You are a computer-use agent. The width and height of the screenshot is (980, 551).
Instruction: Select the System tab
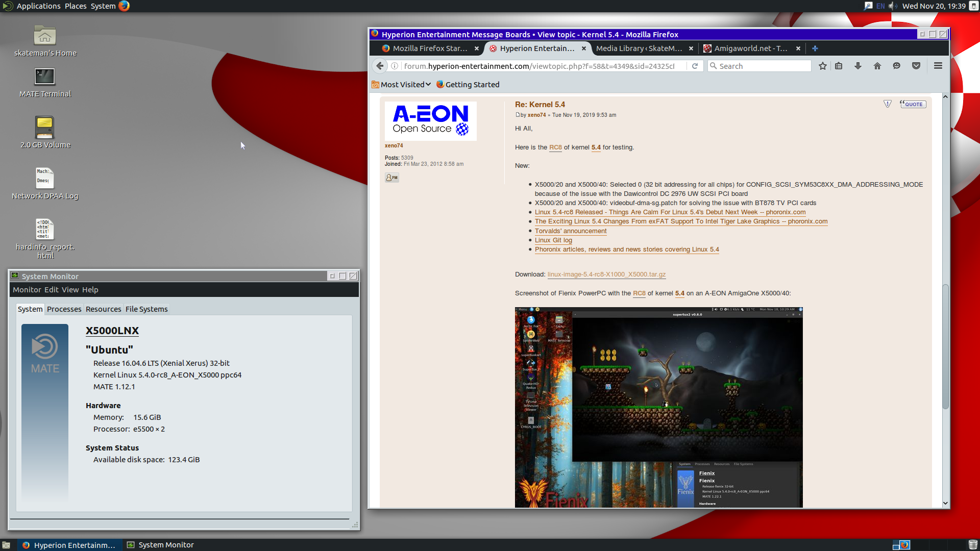click(x=30, y=309)
